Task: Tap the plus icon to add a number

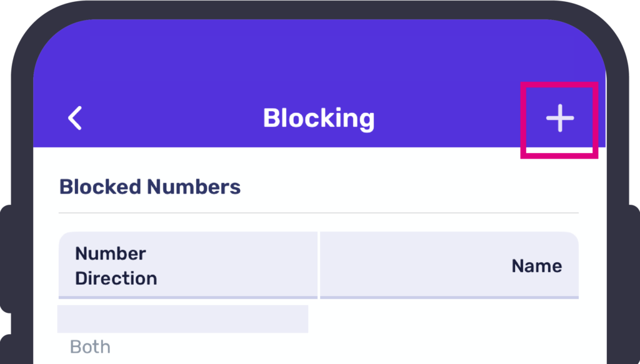Action: coord(559,118)
